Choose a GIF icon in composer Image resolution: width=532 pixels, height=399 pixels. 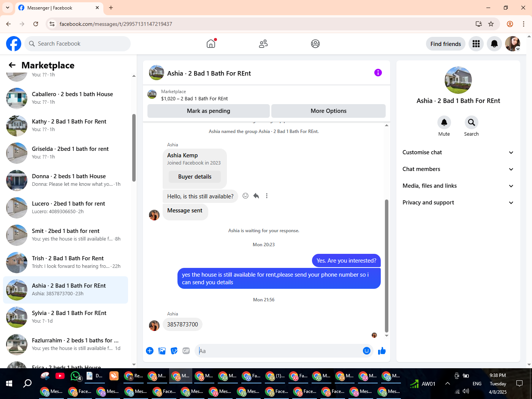pos(186,351)
